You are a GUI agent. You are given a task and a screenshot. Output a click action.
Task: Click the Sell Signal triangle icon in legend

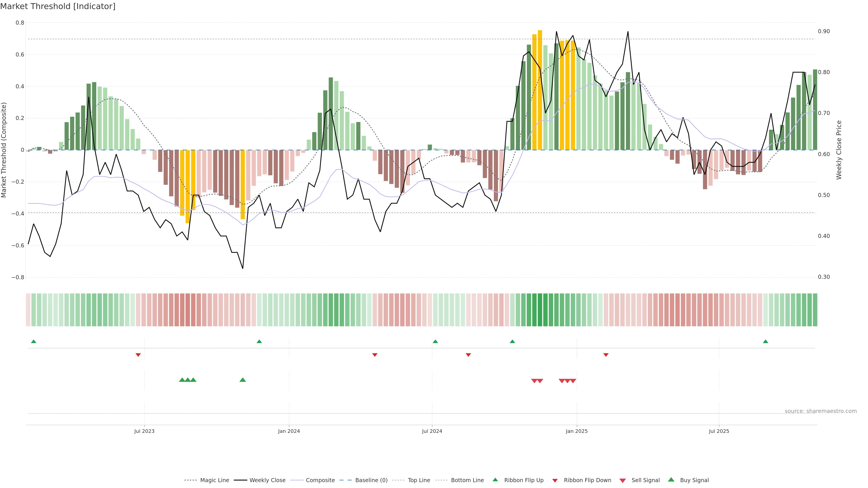tap(622, 480)
